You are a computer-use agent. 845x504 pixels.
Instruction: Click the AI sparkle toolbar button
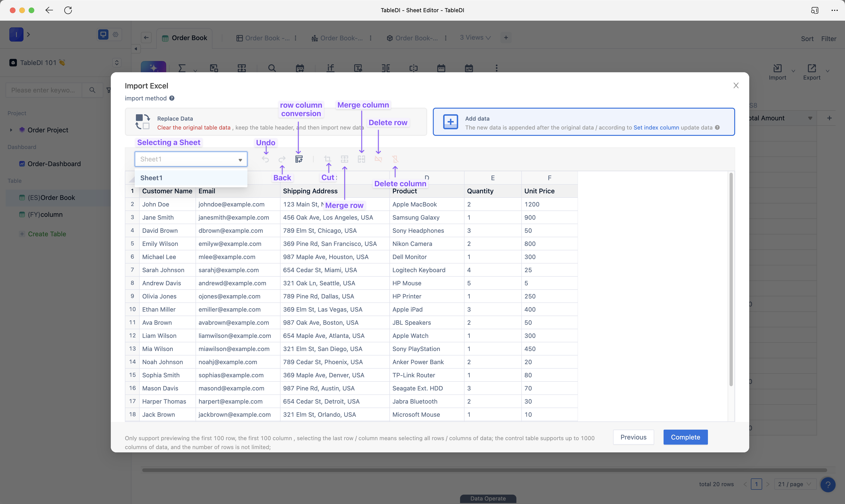click(x=154, y=67)
